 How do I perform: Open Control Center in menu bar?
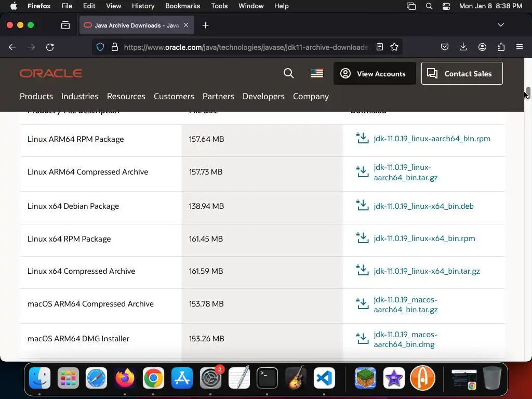pyautogui.click(x=446, y=6)
